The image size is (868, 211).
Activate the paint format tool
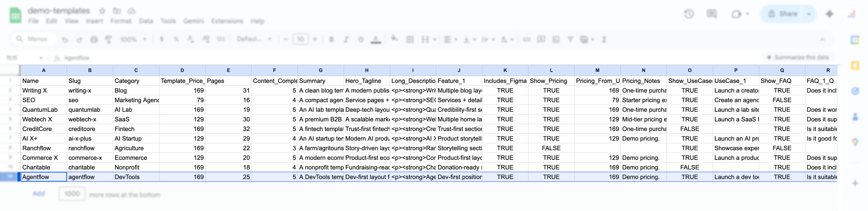pos(108,40)
